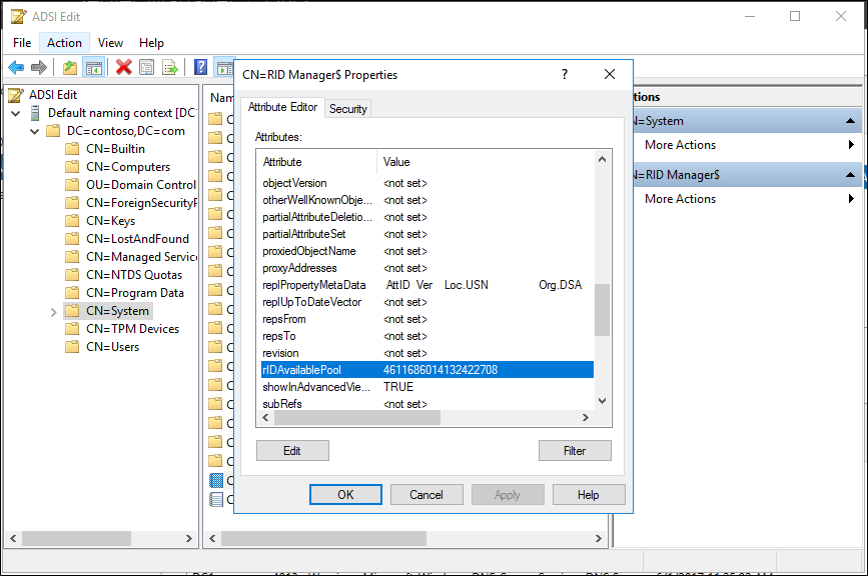The image size is (868, 576).
Task: Select CN=ForeignSecurityPrincipals in the tree
Action: point(141,203)
